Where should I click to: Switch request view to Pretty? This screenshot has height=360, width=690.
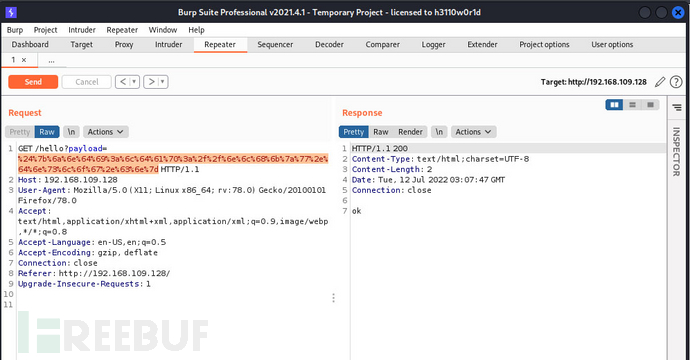(x=20, y=132)
